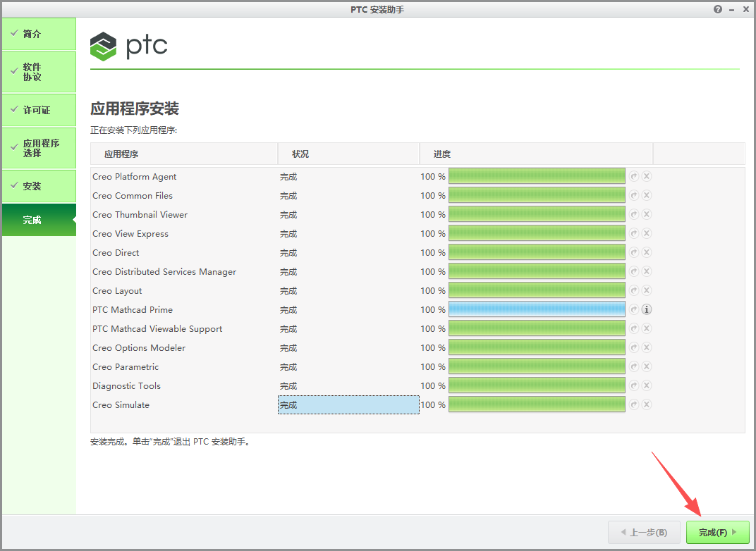Image resolution: width=756 pixels, height=551 pixels.
Task: Cancel the Diagnostic Tools installation
Action: 647,385
